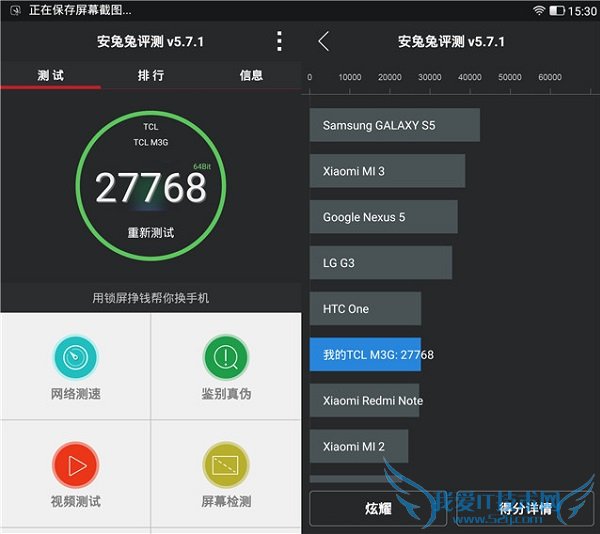Tap the 鉴别真伪 label
This screenshot has height=534, width=600.
click(226, 394)
